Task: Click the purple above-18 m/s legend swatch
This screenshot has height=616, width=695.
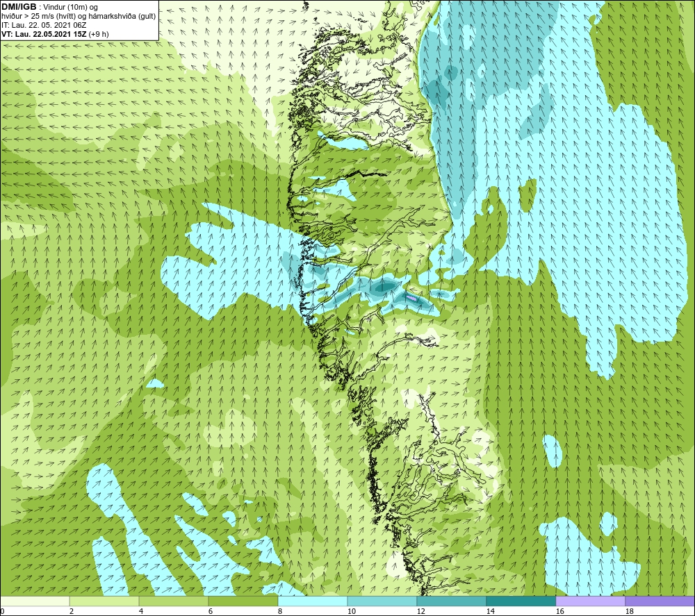Action: tap(660, 601)
